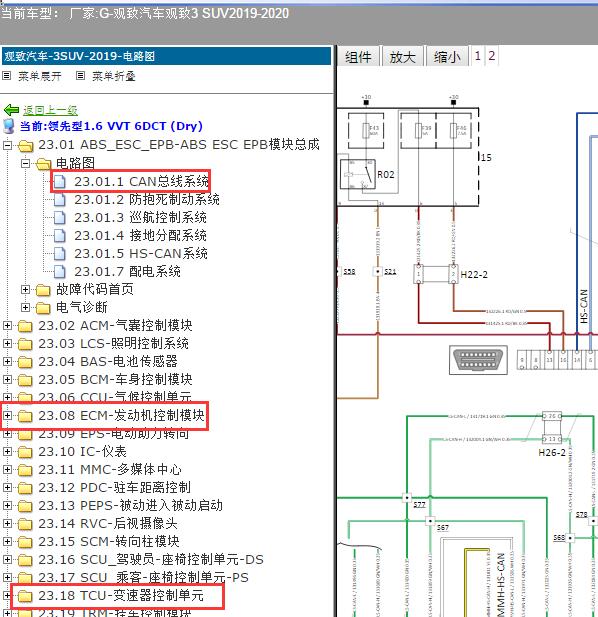Click the 组件 button
This screenshot has height=617, width=598.
point(358,57)
